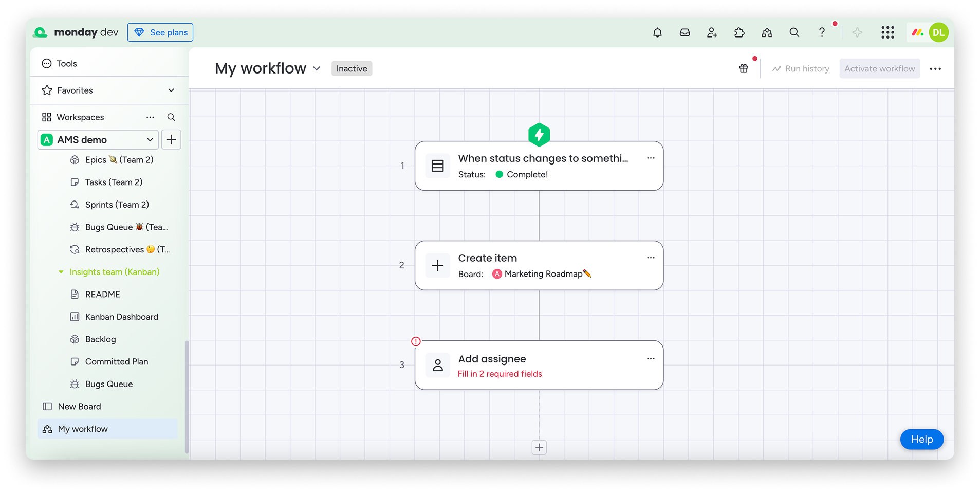This screenshot has height=493, width=980.
Task: Click the sidebar vertical scrollbar
Action: click(187, 397)
